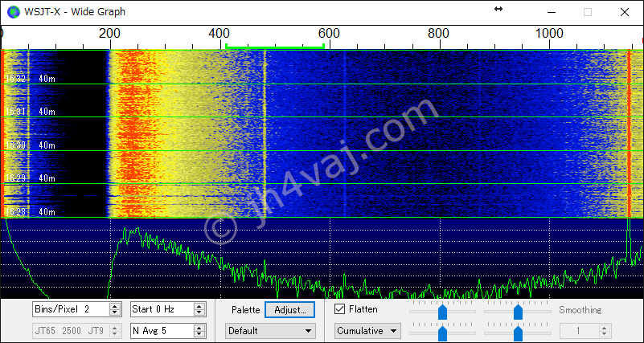Increase the Bins/Pixel value with up arrow
This screenshot has width=644, height=343.
pyautogui.click(x=115, y=306)
